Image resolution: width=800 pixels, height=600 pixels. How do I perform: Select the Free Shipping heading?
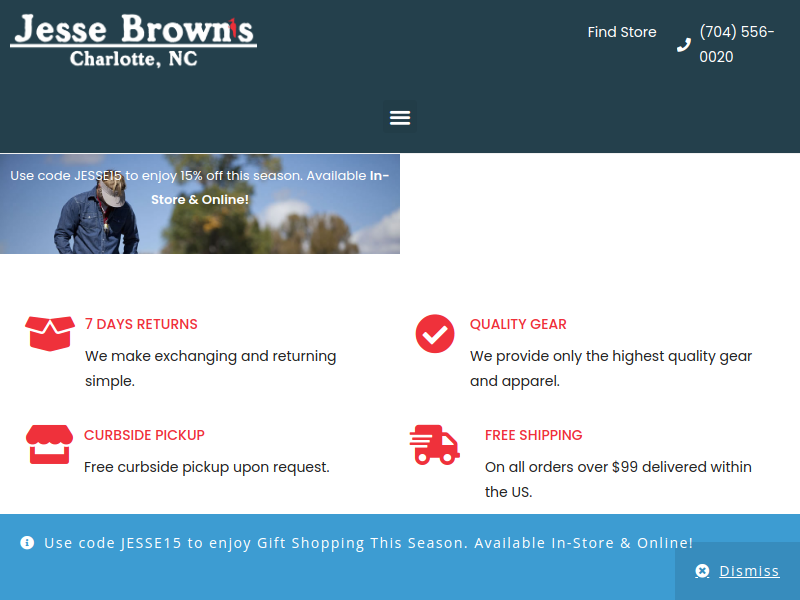(533, 435)
